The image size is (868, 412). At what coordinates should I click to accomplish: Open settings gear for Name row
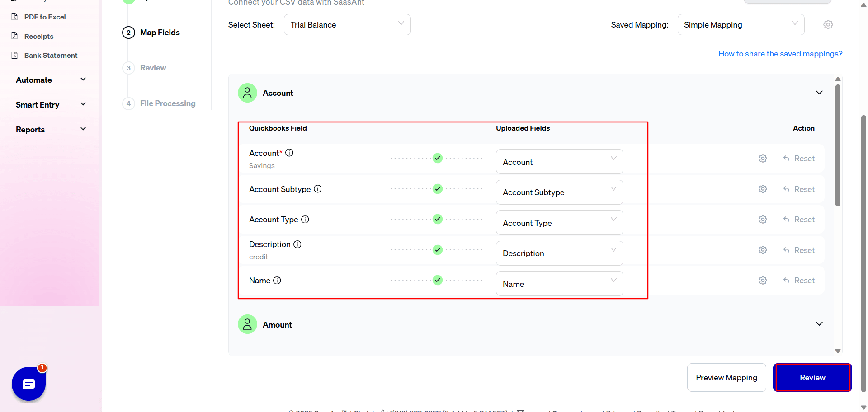pos(763,281)
